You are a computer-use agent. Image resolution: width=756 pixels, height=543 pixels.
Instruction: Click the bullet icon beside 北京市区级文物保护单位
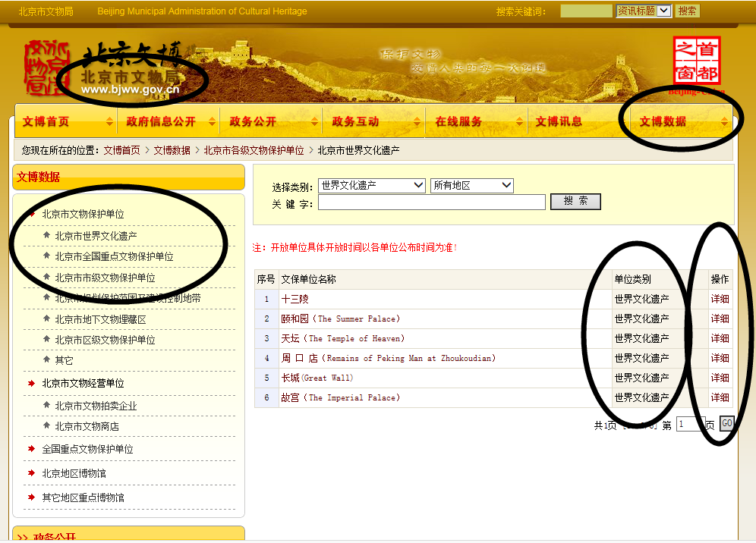[x=46, y=340]
